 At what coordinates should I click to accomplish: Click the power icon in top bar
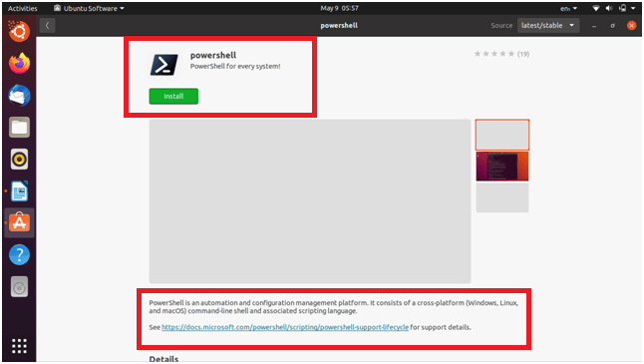[x=623, y=8]
